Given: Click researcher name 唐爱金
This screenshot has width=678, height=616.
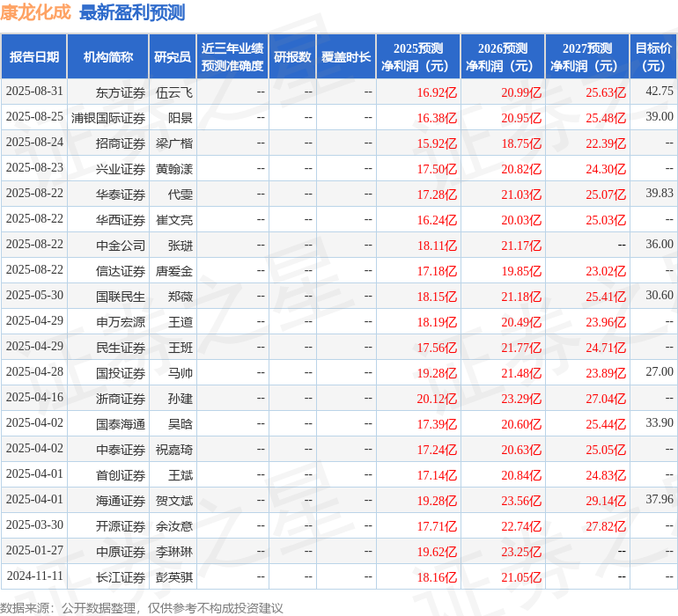Looking at the screenshot, I should click(x=174, y=271).
